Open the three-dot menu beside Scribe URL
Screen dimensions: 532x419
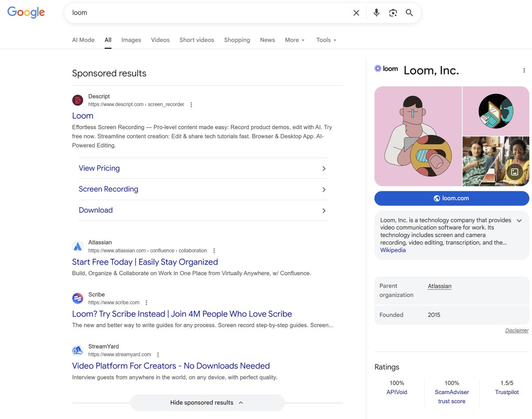pyautogui.click(x=147, y=303)
